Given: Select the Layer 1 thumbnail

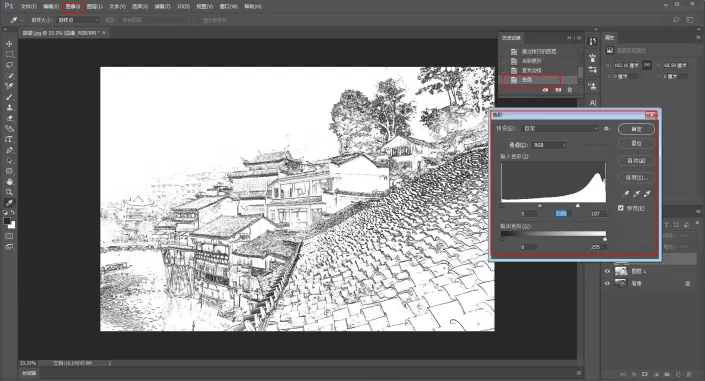Looking at the screenshot, I should pos(621,271).
